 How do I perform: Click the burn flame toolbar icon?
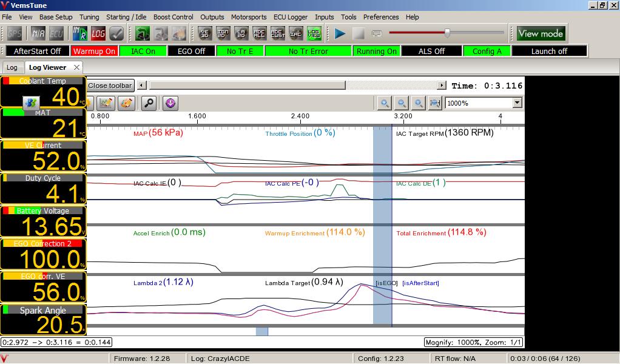pos(179,34)
